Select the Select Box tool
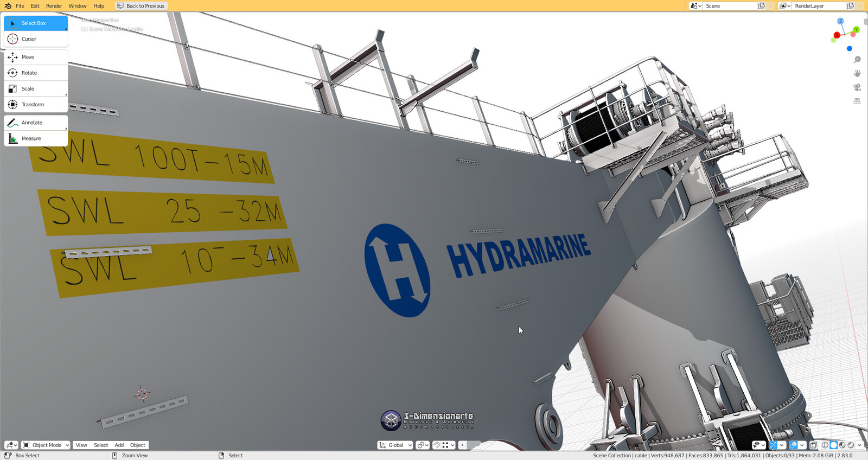The width and height of the screenshot is (868, 460). pos(36,23)
